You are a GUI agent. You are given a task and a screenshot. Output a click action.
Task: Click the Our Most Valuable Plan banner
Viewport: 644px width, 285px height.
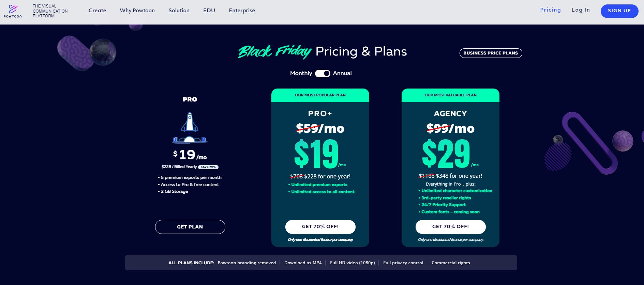tap(451, 95)
